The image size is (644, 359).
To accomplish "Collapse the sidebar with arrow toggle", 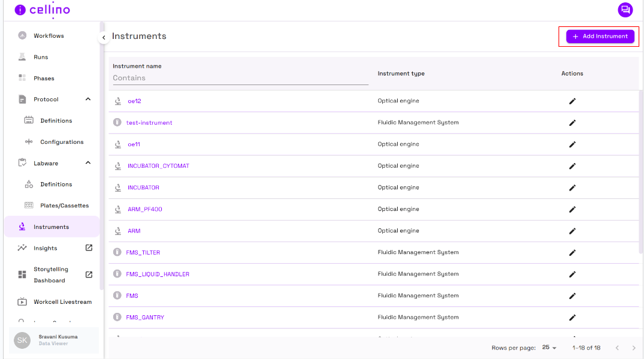I will click(x=104, y=38).
